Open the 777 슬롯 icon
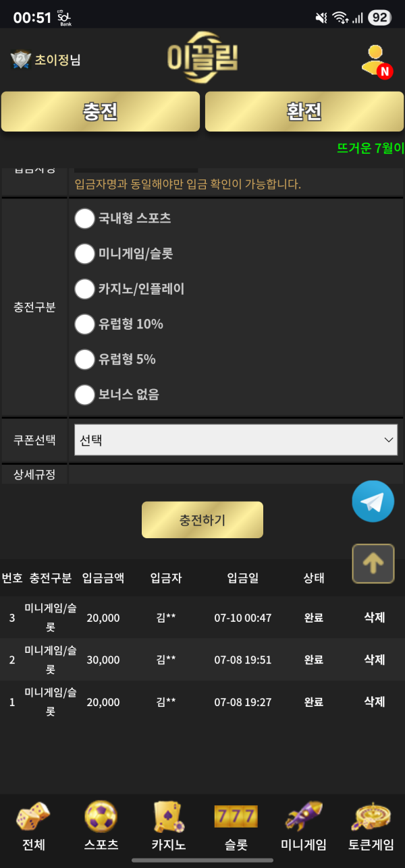Image resolution: width=405 pixels, height=868 pixels. click(236, 816)
